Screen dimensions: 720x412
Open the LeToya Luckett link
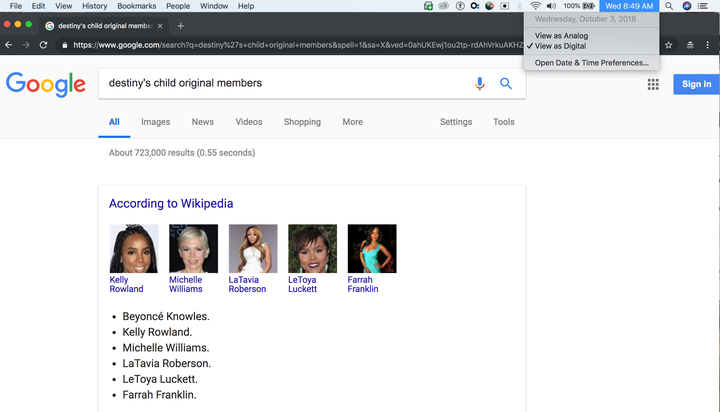(302, 284)
